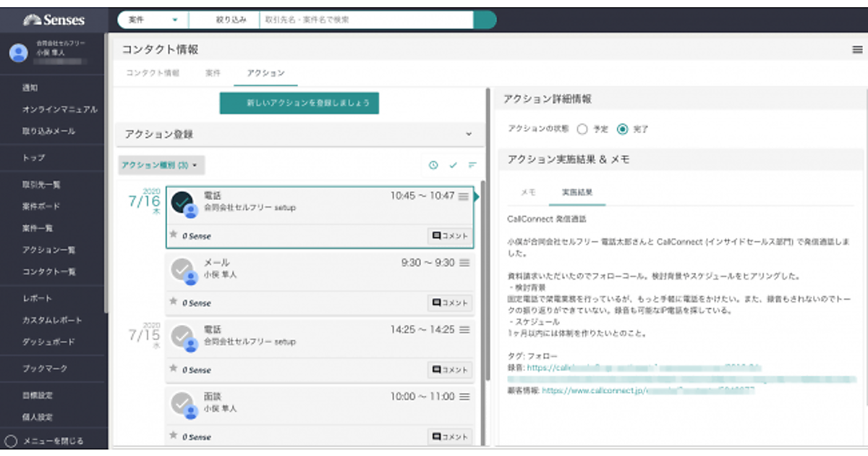Click the user avatar icon in sidebar
The image size is (868, 456).
[x=19, y=52]
